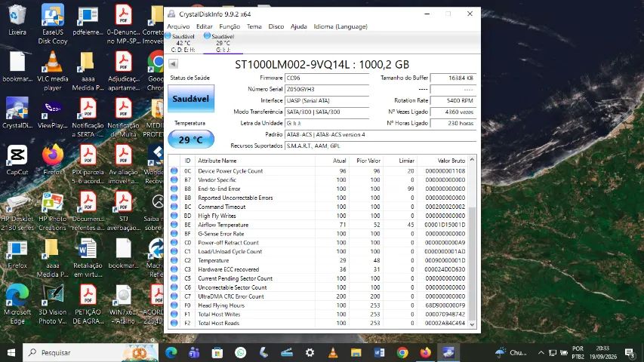Click the 29 °C temperature button

[190, 140]
